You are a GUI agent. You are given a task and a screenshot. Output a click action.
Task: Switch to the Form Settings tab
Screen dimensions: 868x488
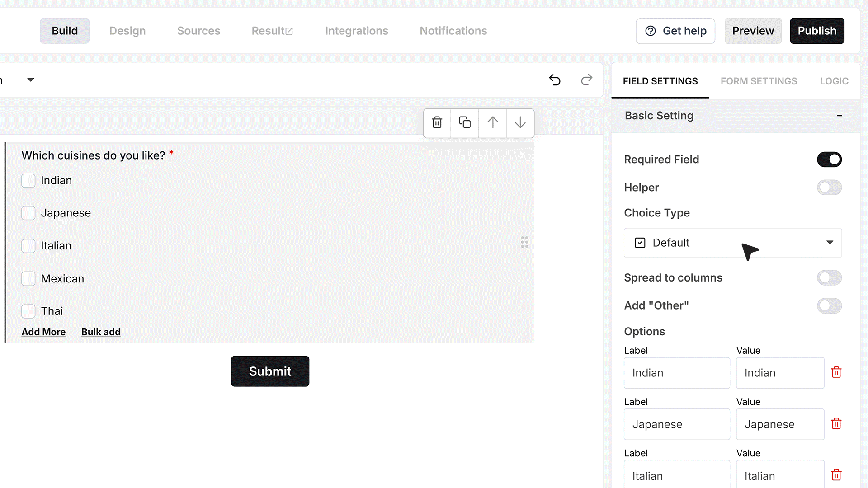(x=759, y=81)
